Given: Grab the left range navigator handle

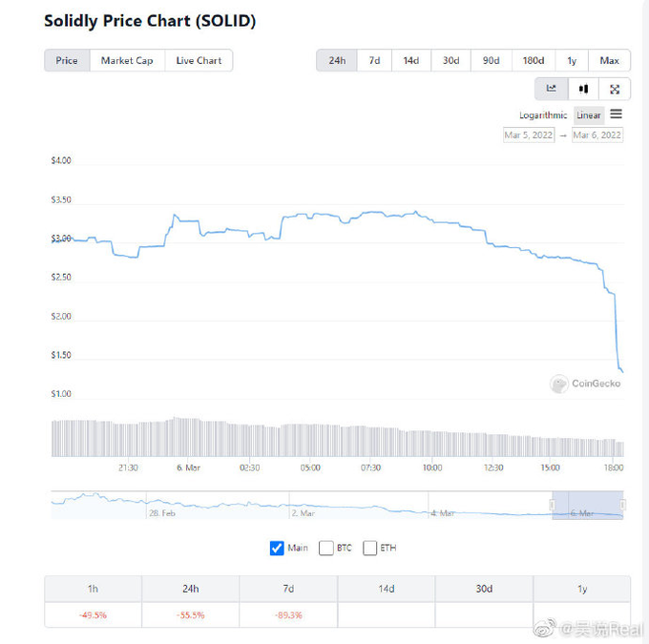Looking at the screenshot, I should point(553,505).
